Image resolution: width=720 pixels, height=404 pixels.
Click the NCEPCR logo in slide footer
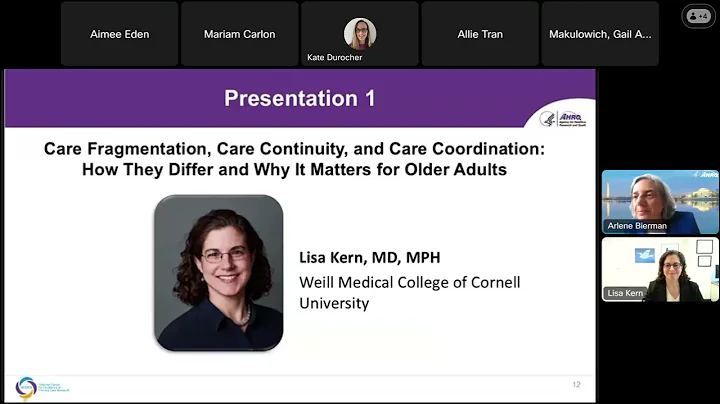[42, 388]
